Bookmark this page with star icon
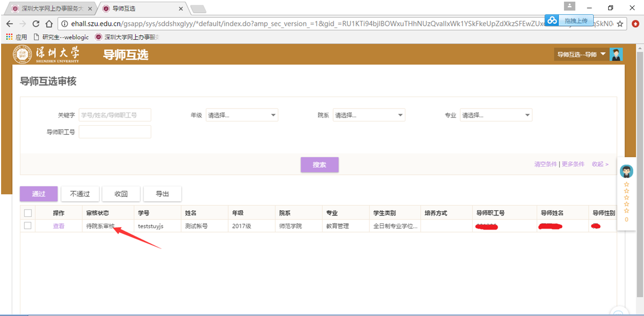This screenshot has height=316, width=644. 620,24
